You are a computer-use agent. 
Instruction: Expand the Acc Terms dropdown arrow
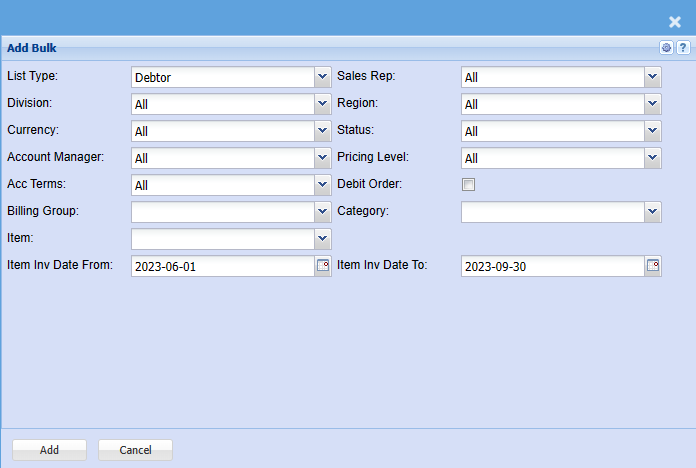[x=323, y=185]
